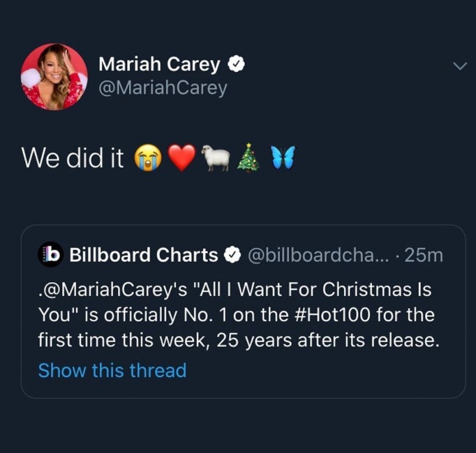Image resolution: width=476 pixels, height=453 pixels.
Task: Click the verified badge beside Billboard Charts
Action: tap(230, 256)
